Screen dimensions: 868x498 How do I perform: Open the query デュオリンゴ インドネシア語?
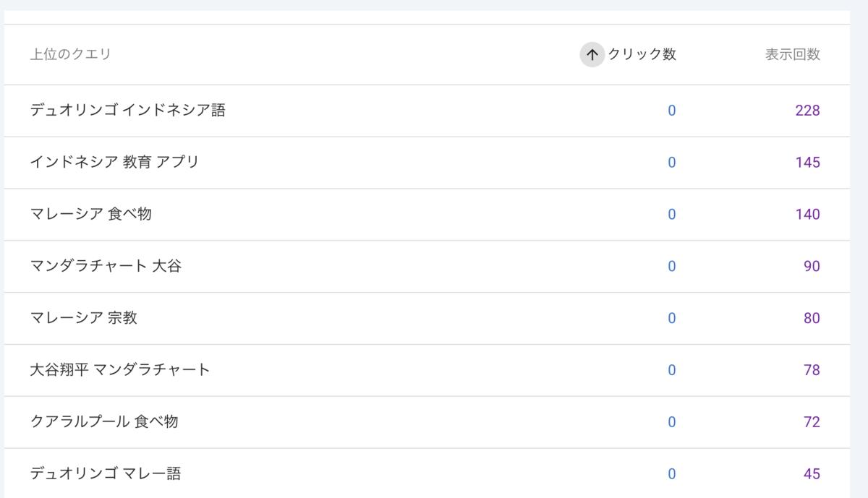click(128, 111)
